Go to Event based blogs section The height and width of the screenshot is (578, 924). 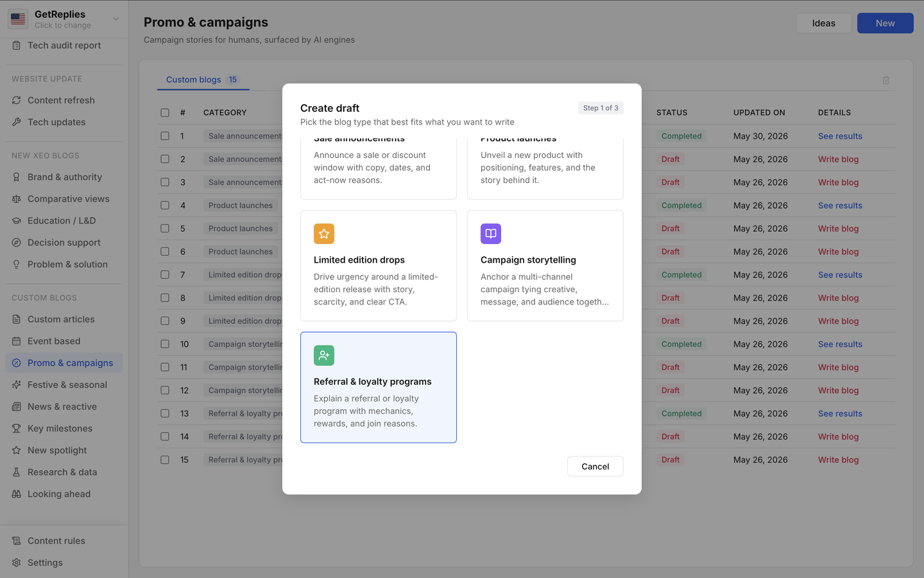pyautogui.click(x=64, y=341)
